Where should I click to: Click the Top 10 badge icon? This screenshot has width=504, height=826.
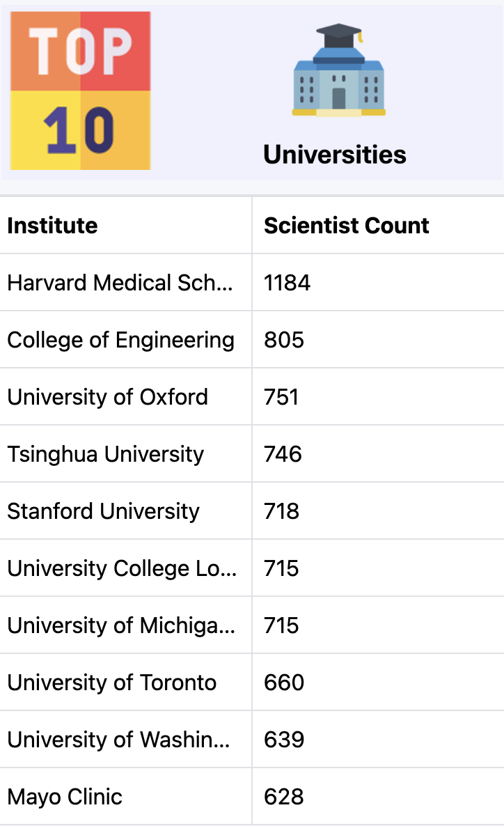tap(81, 91)
